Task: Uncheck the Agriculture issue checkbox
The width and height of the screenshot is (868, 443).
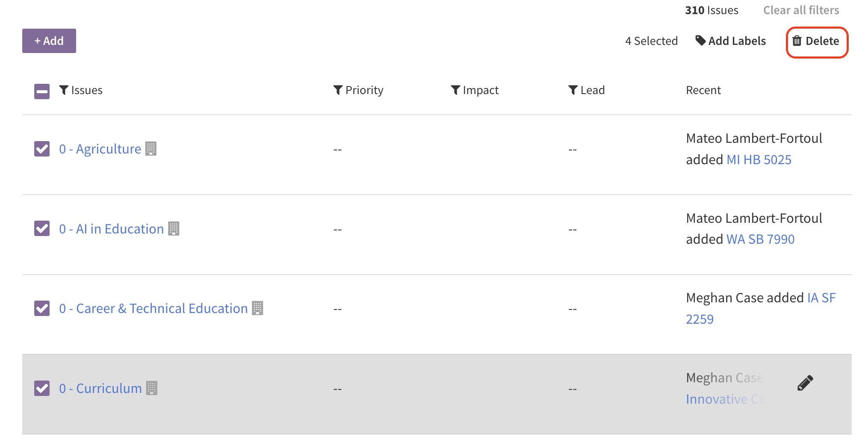Action: pyautogui.click(x=42, y=149)
